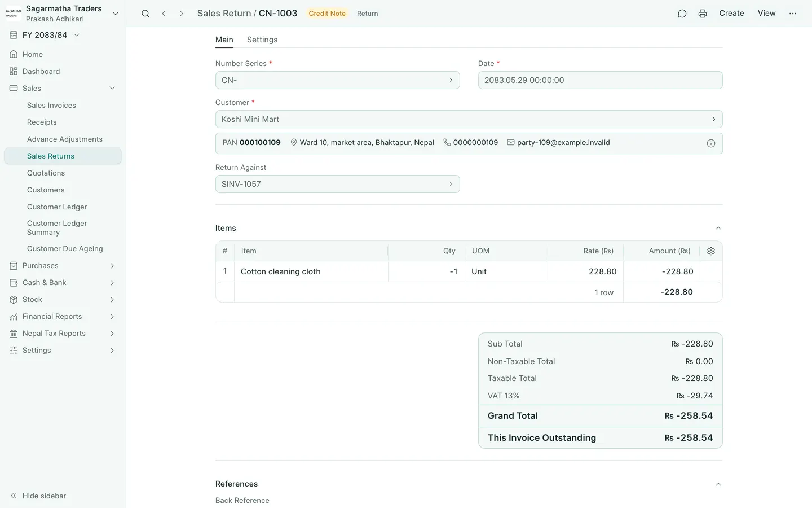Click the customer address location pin
The image size is (812, 508).
(294, 143)
